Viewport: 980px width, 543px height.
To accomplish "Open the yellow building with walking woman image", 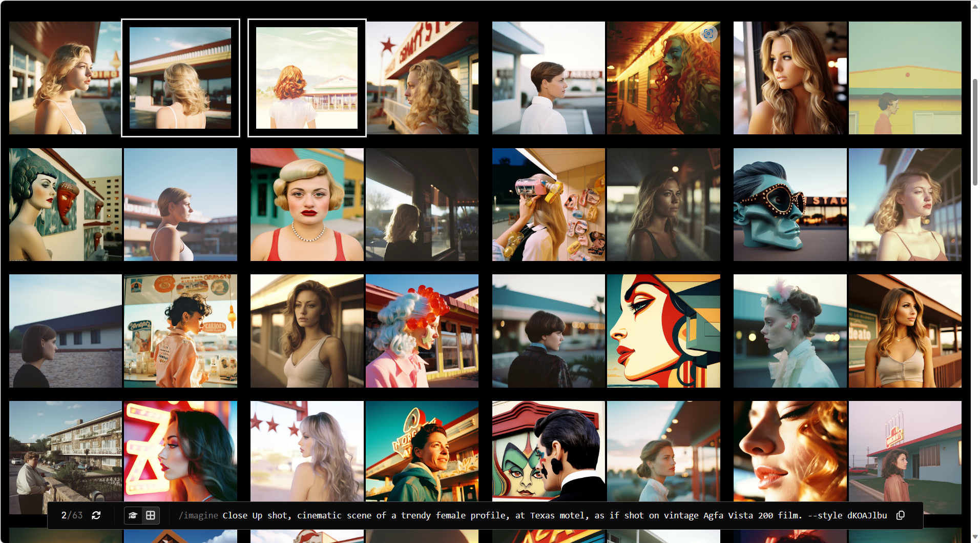I will (905, 78).
